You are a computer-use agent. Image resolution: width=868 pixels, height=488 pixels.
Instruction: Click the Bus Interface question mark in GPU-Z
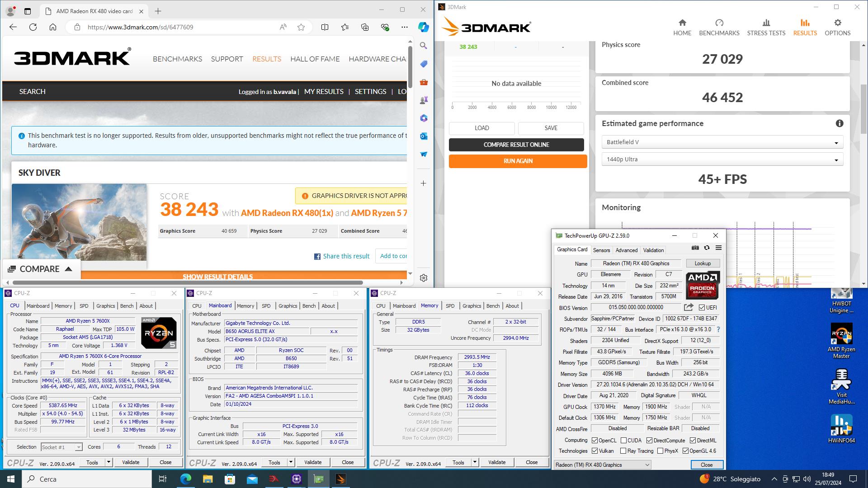coord(718,329)
